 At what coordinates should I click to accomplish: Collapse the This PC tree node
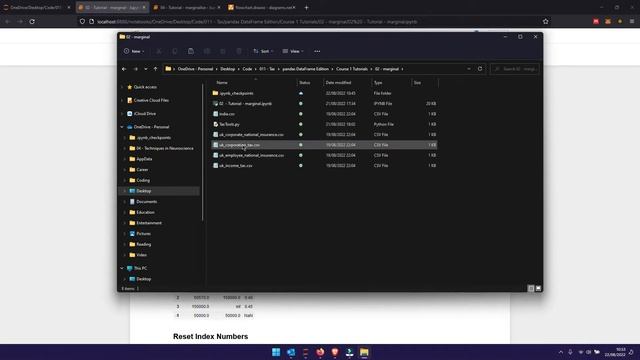tap(122, 268)
